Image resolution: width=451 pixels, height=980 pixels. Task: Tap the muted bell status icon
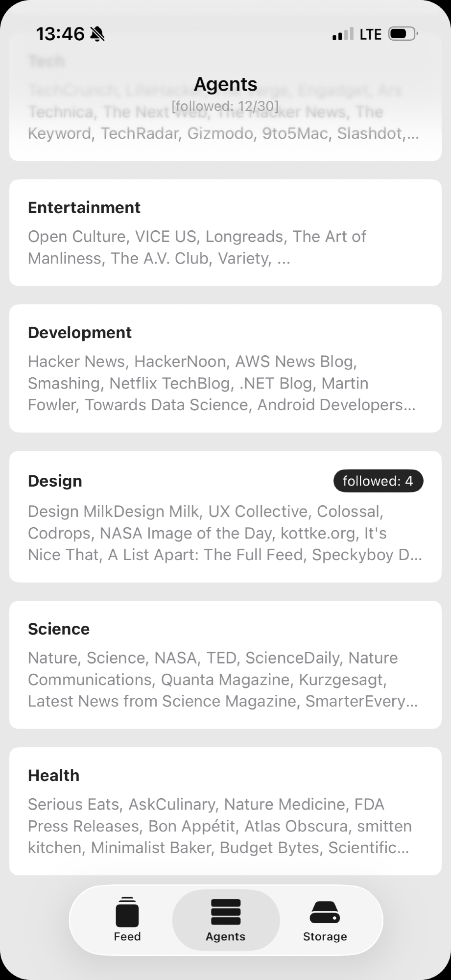coord(97,34)
